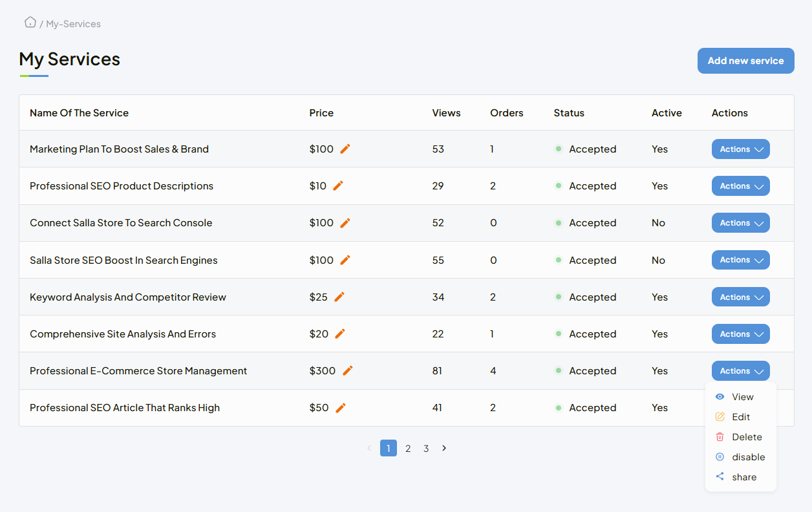Edit the $20 Site Analysis price
The height and width of the screenshot is (512, 812).
340,334
